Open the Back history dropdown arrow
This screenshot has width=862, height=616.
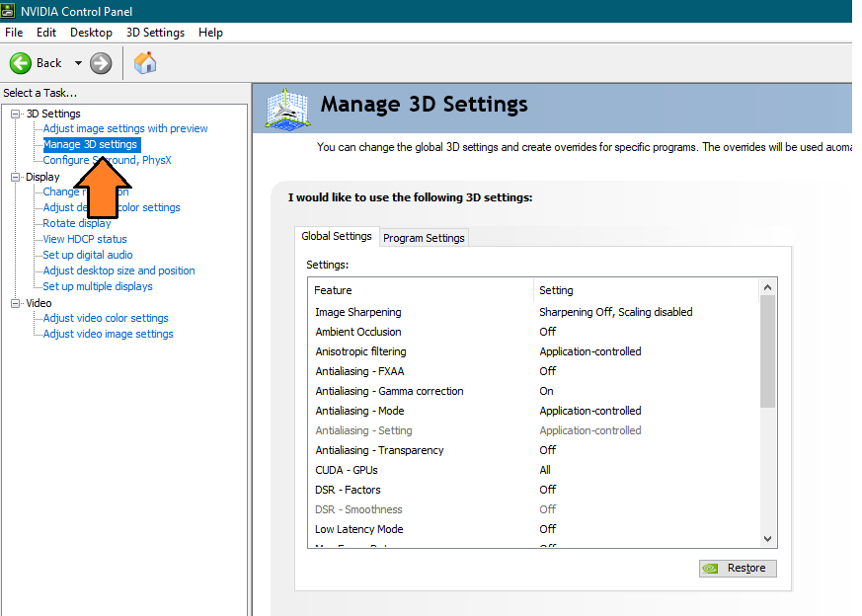click(78, 63)
